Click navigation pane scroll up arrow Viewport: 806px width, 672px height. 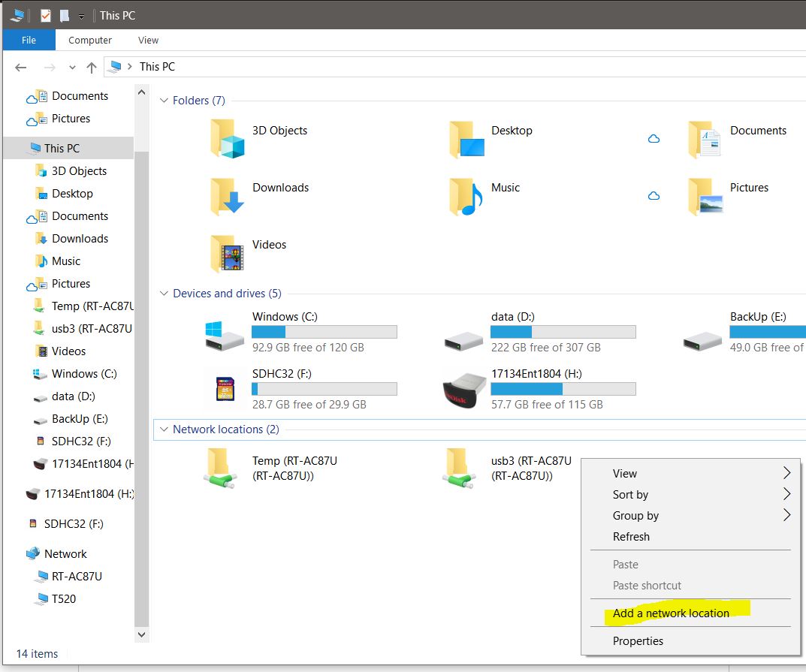(141, 92)
